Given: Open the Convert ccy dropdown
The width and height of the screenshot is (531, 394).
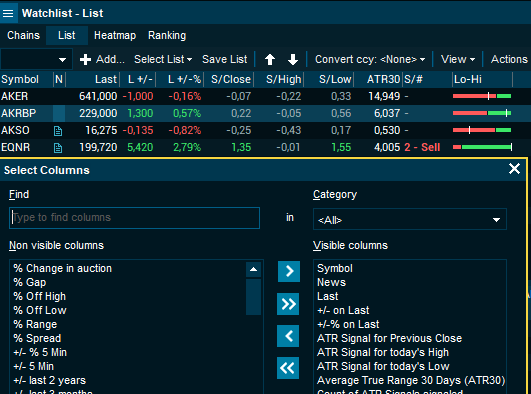Looking at the screenshot, I should point(370,59).
